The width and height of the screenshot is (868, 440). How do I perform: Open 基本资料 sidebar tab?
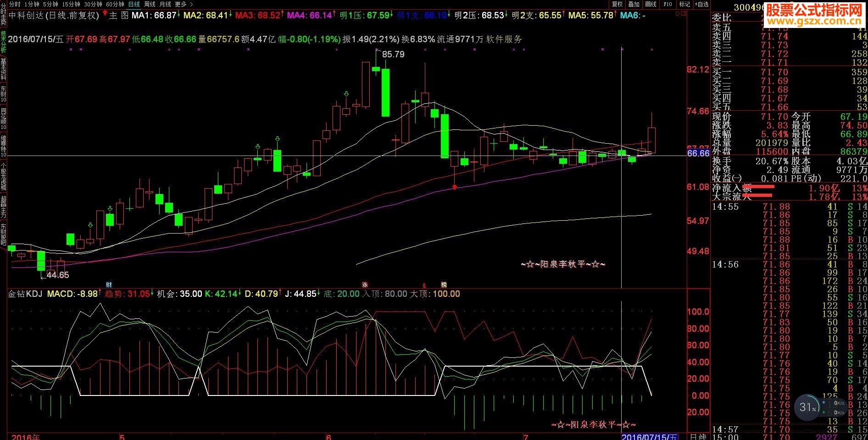tap(3, 69)
